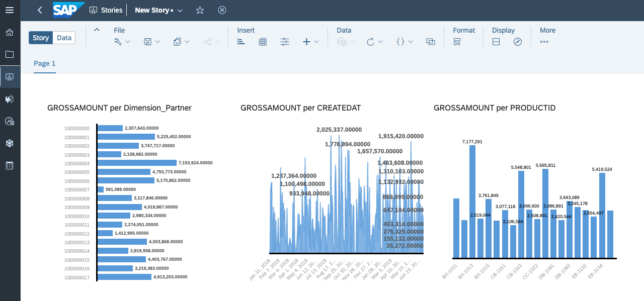Toggle the favorite star for New Story
The width and height of the screenshot is (644, 301).
199,10
